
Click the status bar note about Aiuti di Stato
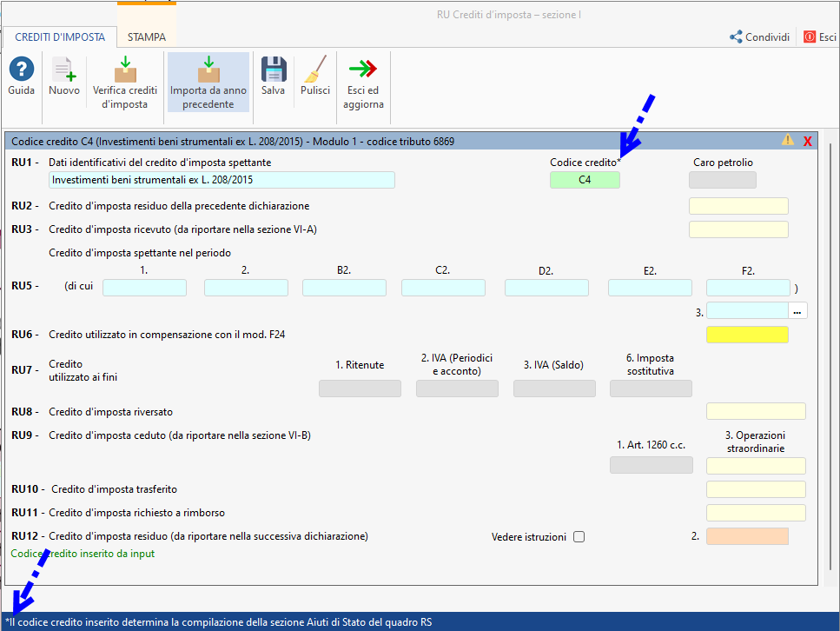click(219, 622)
